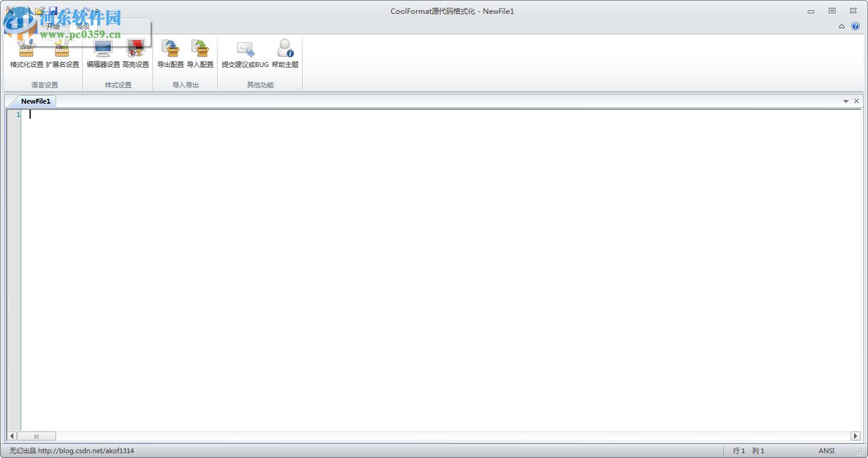Maximize the CoolFormat window
This screenshot has width=868, height=458.
pos(832,11)
